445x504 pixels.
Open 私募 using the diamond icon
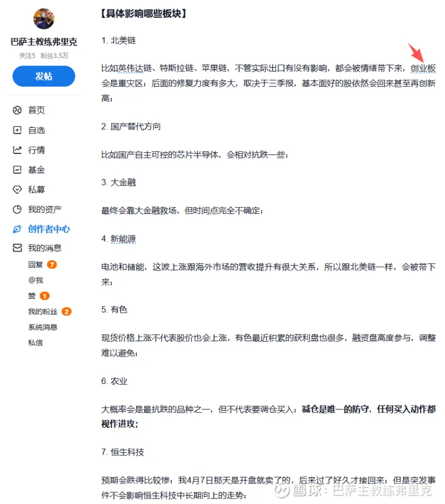pos(17,189)
